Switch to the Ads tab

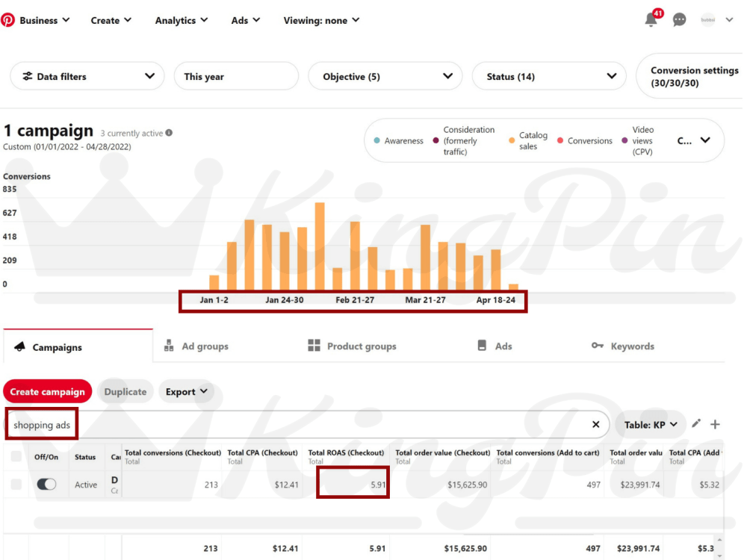point(495,346)
